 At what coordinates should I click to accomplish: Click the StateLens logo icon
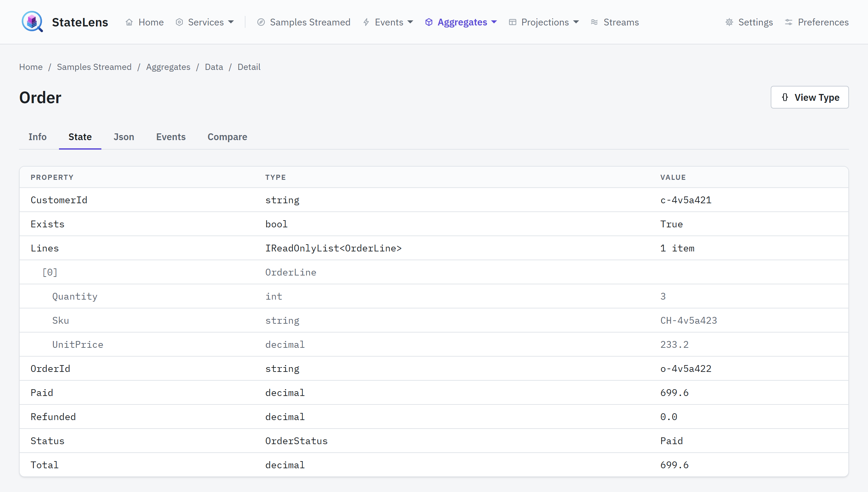click(32, 22)
